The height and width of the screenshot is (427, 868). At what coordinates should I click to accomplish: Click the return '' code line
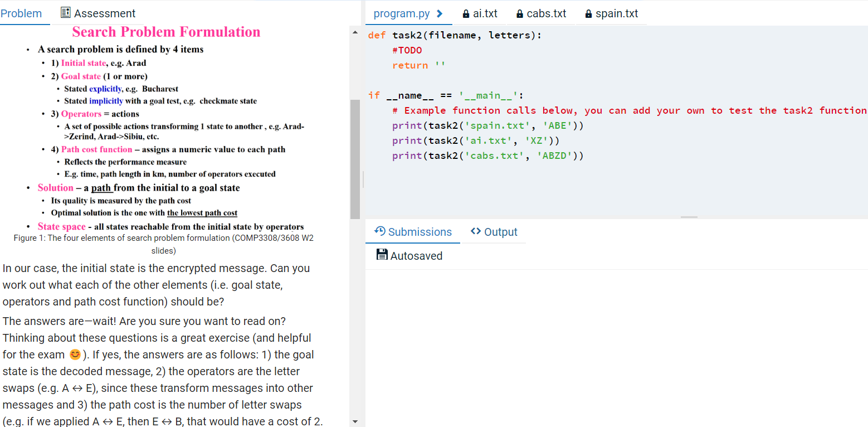point(419,65)
